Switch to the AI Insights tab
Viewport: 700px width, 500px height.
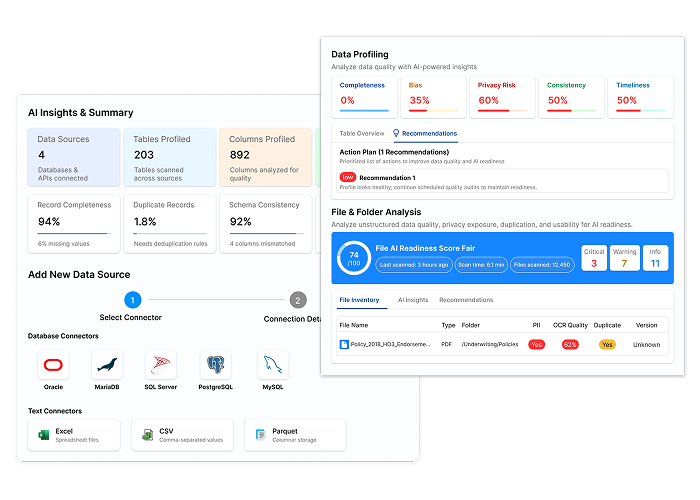coord(413,300)
